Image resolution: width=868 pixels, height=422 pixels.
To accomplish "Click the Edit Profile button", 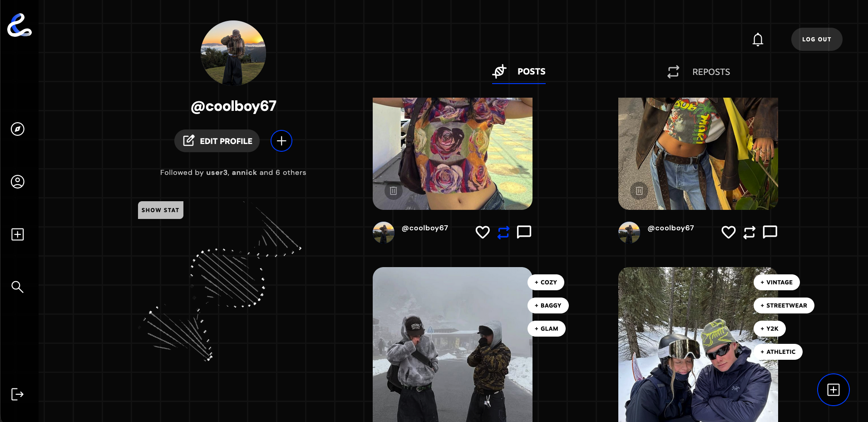I will 217,141.
